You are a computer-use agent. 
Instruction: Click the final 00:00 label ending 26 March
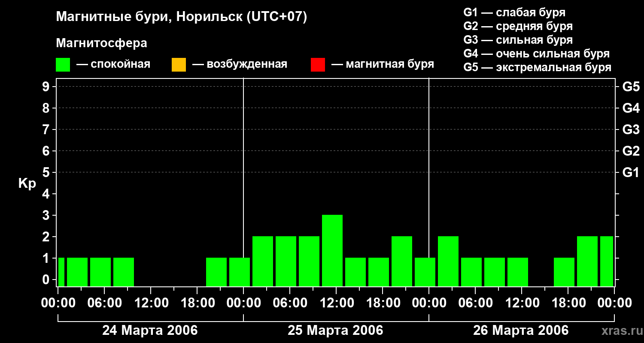614,303
